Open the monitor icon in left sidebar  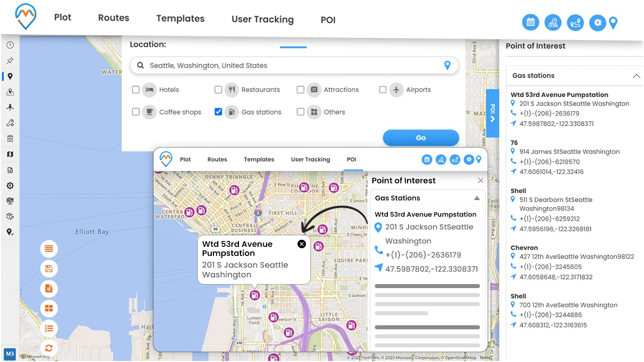click(10, 201)
